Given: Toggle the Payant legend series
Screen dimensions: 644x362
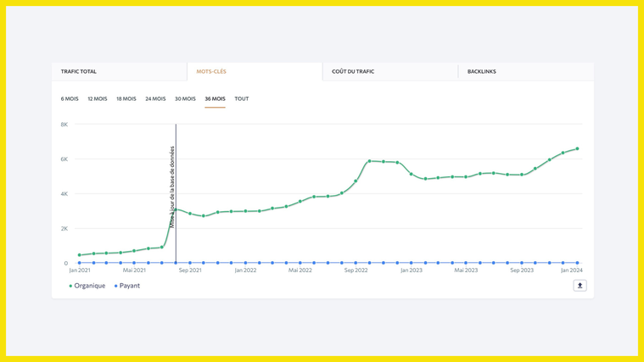Looking at the screenshot, I should click(128, 286).
